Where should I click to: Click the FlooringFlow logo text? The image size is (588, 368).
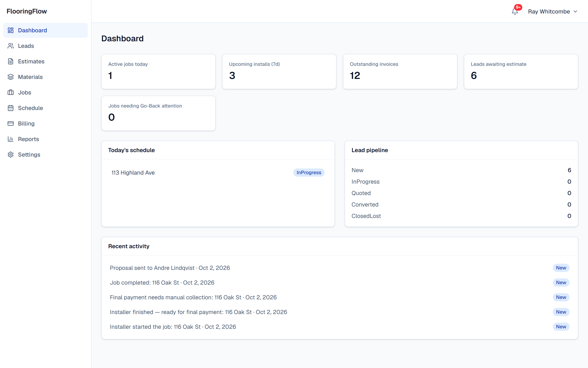click(27, 11)
